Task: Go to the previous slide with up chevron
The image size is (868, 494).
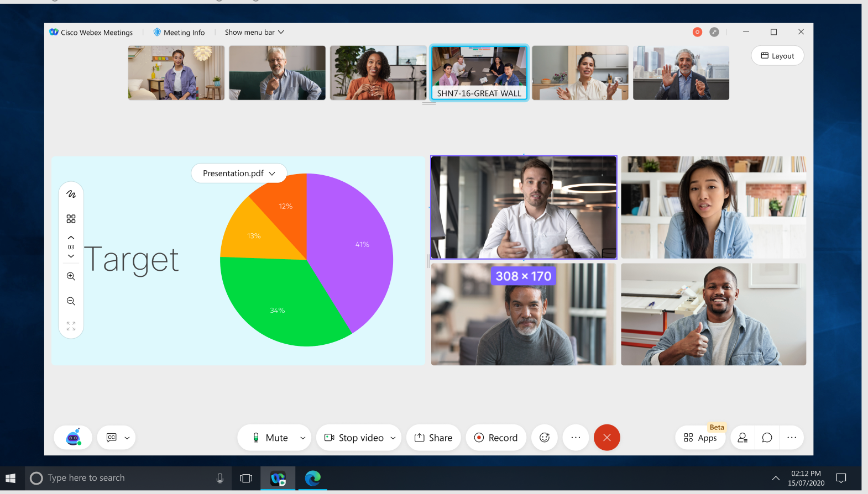Action: coord(71,238)
